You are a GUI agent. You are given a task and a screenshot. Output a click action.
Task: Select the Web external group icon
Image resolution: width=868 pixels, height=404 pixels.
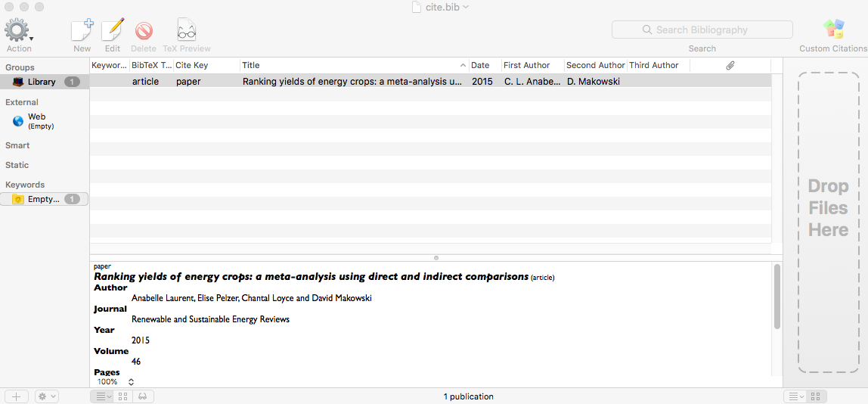point(18,121)
